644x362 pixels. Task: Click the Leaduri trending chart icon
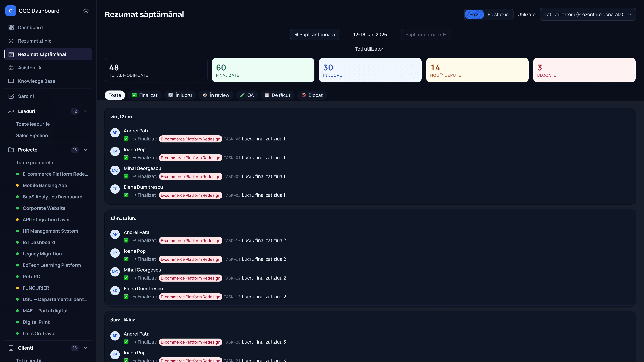11,111
